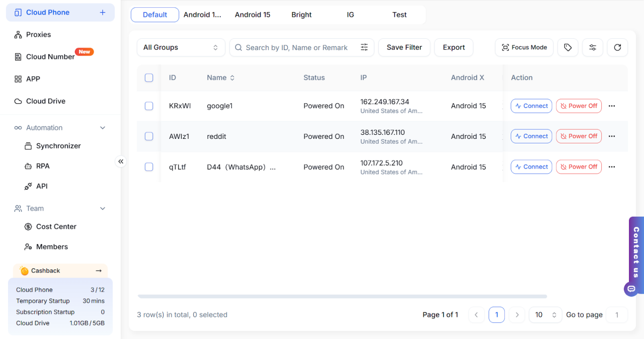The height and width of the screenshot is (339, 644).
Task: Collapse sidebar with double-arrow icon
Action: tap(121, 161)
